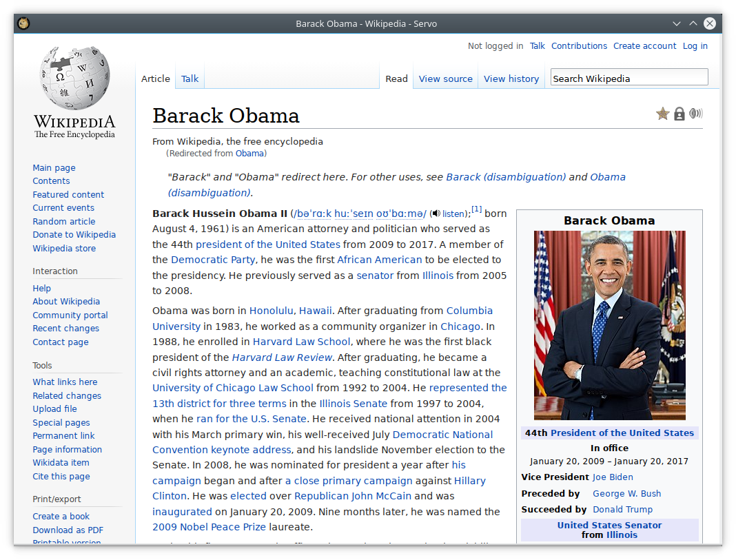The width and height of the screenshot is (736, 560).
Task: Open Honolulu link
Action: coord(271,311)
